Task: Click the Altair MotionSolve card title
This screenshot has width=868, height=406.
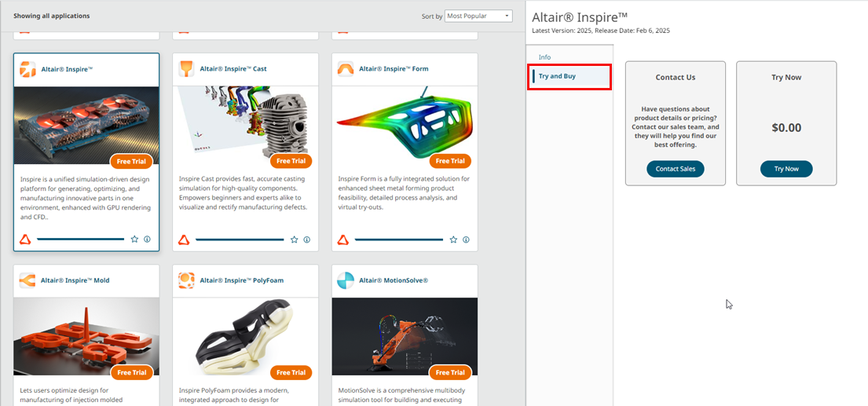Action: (x=394, y=280)
